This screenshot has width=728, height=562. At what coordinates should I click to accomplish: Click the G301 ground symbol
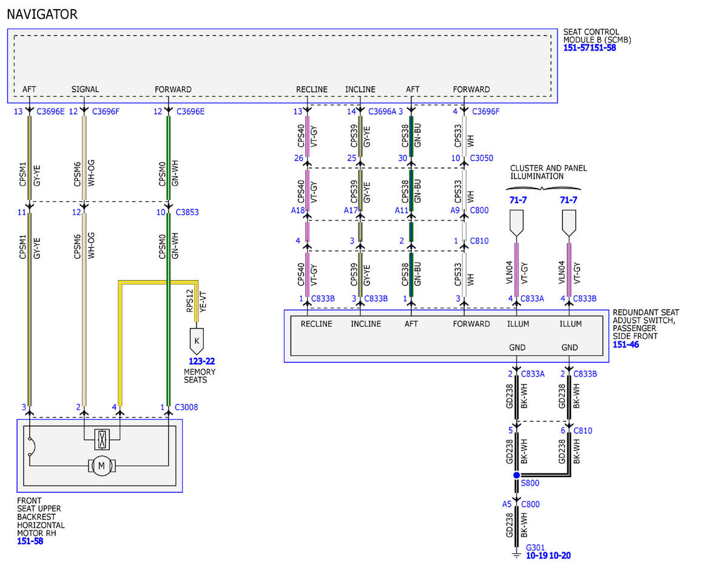click(x=516, y=554)
